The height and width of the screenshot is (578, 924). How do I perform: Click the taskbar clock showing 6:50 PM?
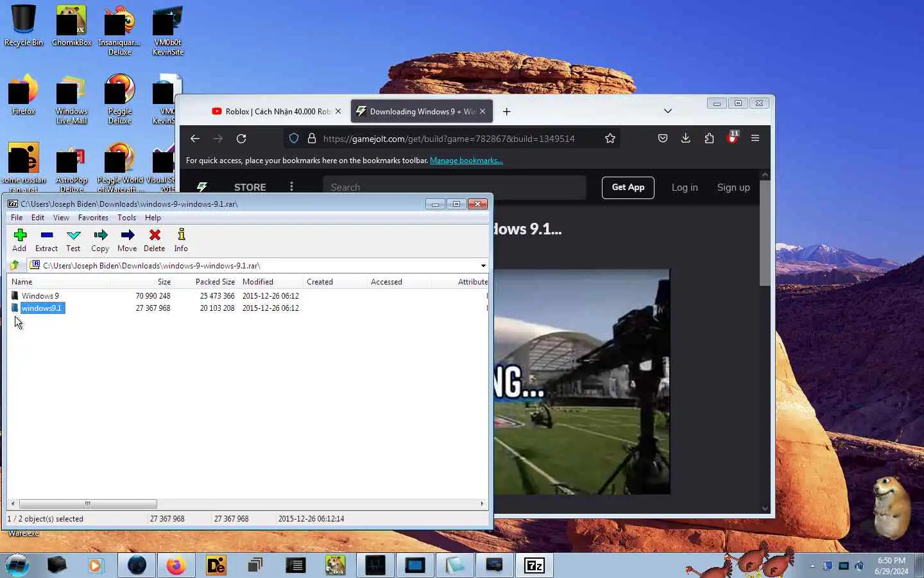891,566
